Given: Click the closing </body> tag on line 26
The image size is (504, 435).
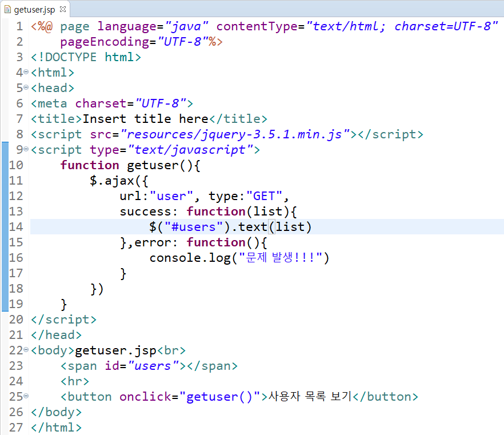Looking at the screenshot, I should [x=56, y=412].
